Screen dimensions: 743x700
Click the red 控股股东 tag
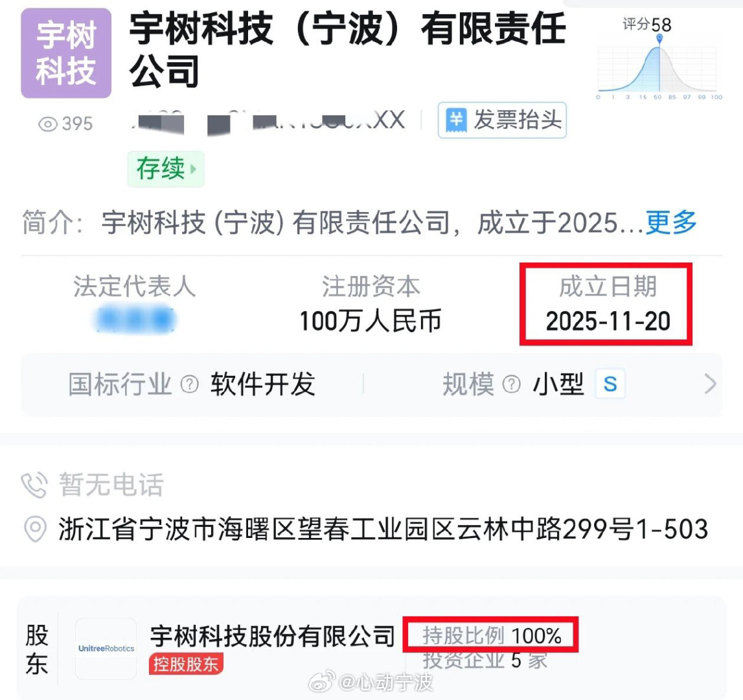tap(186, 664)
